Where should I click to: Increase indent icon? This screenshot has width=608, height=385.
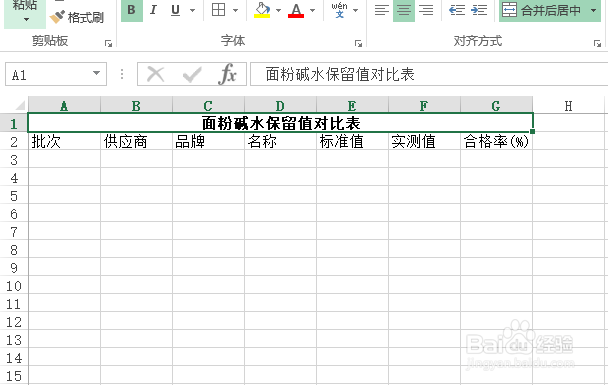[479, 10]
